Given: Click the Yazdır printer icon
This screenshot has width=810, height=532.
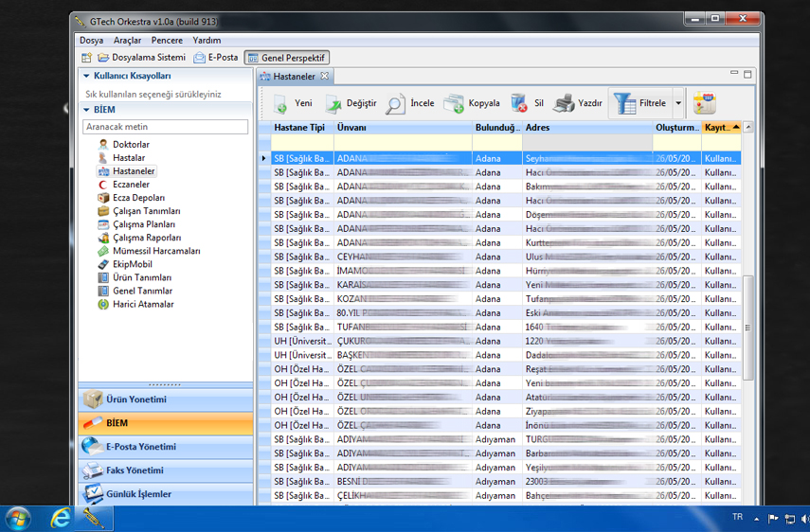Looking at the screenshot, I should pyautogui.click(x=563, y=103).
